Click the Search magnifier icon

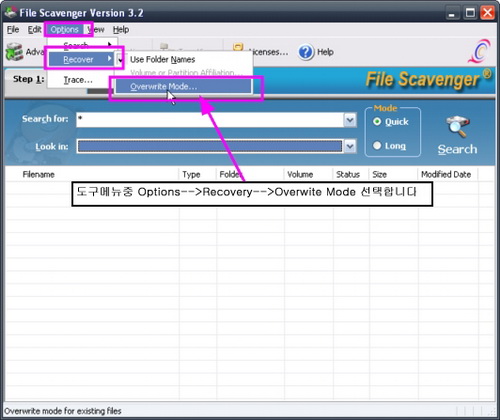click(458, 127)
